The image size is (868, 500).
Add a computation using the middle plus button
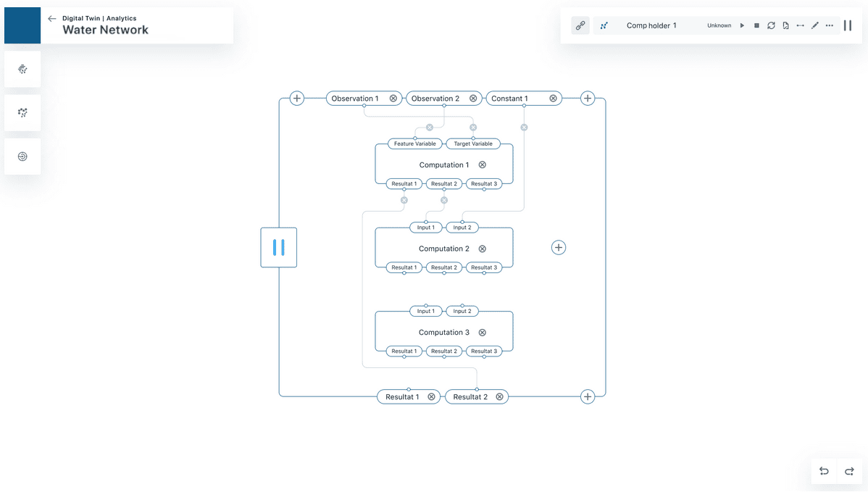pos(559,248)
